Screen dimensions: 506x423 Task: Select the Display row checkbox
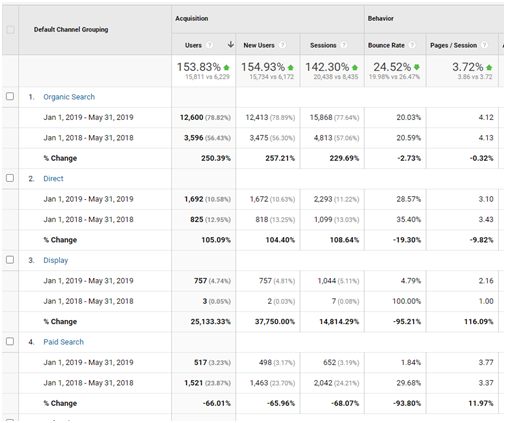pyautogui.click(x=10, y=260)
